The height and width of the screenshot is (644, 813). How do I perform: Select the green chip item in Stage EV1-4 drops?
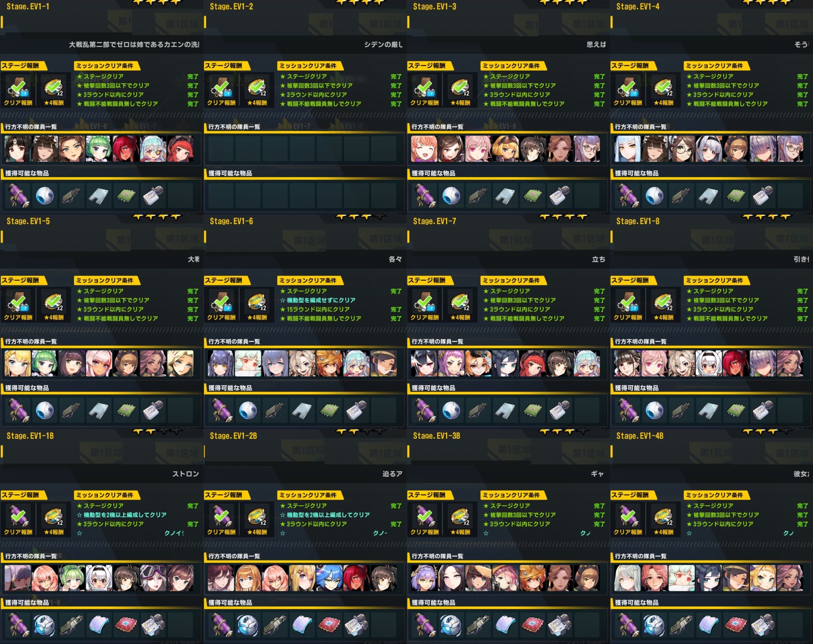(x=736, y=196)
